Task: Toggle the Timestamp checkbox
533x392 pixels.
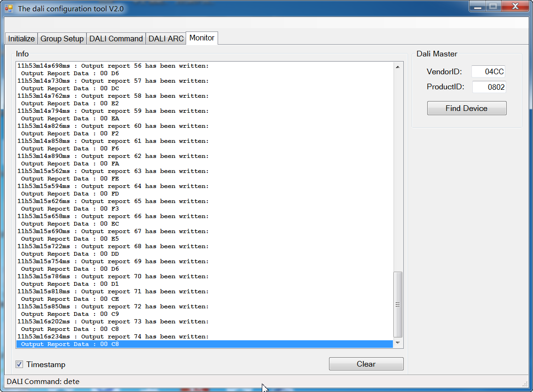Action: coord(19,364)
